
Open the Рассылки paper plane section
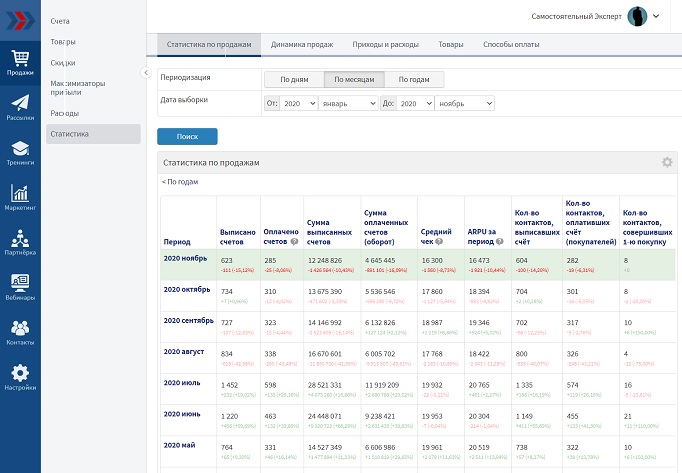tap(20, 107)
